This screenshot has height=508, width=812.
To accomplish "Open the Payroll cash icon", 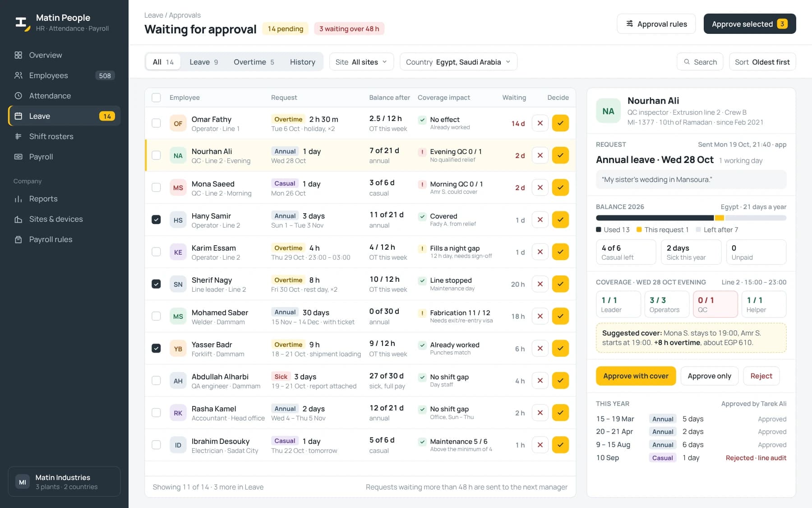I will 18,157.
